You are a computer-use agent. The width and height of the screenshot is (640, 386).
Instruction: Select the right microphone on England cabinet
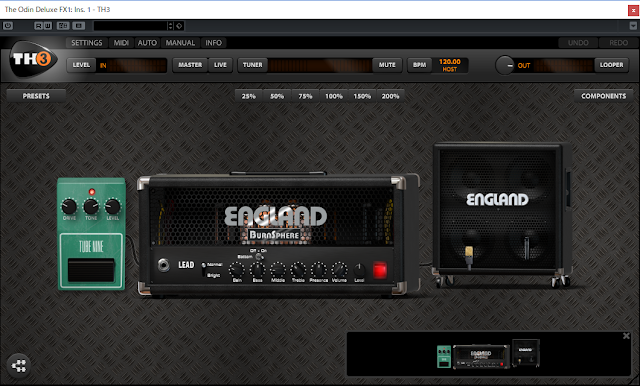click(527, 248)
